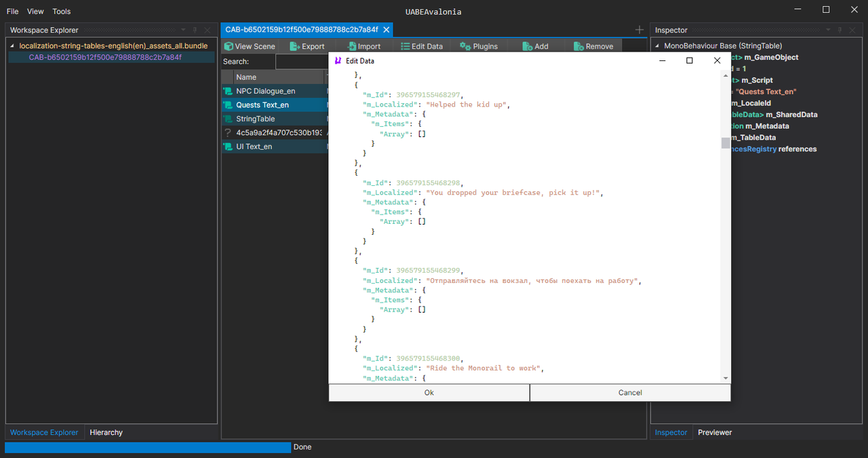Pin the Inspector panel
Screen dimensions: 868x458
[x=840, y=31]
